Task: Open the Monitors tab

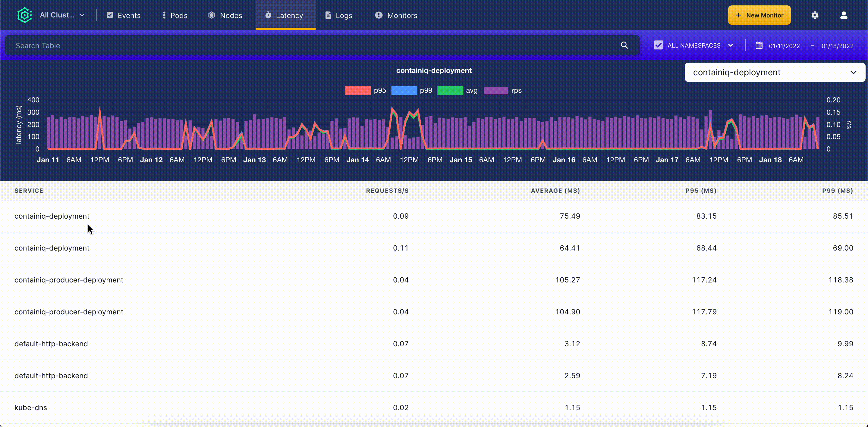Action: pos(396,15)
